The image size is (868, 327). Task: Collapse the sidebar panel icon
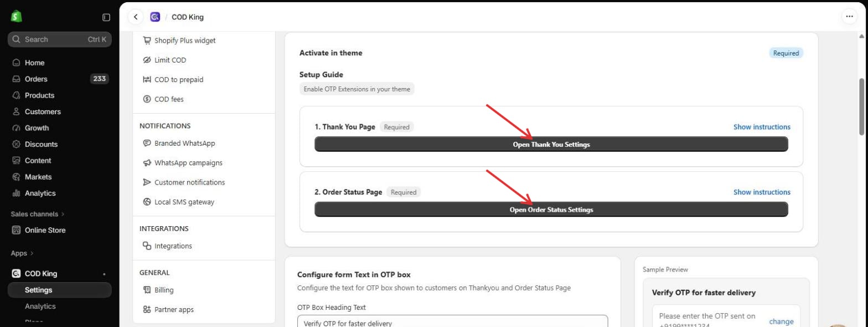106,17
